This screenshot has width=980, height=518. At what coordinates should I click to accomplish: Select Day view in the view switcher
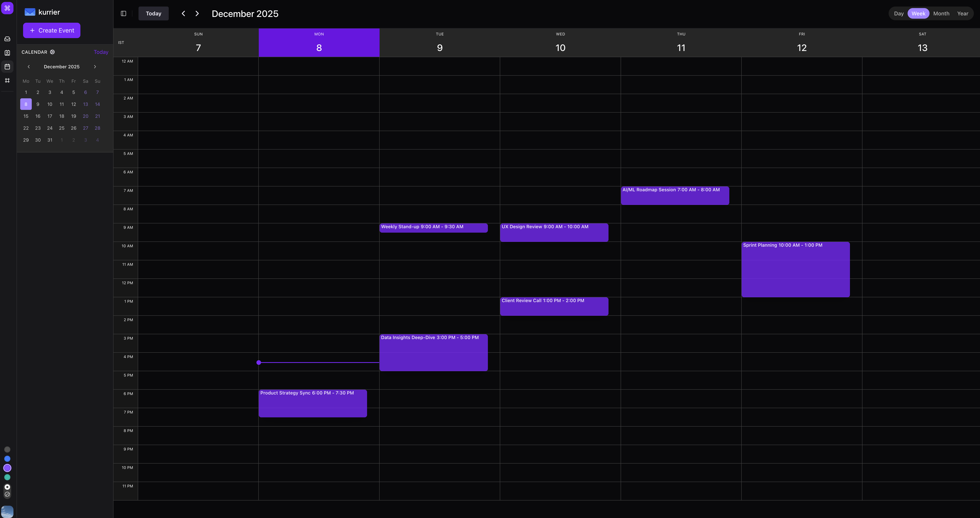click(899, 13)
